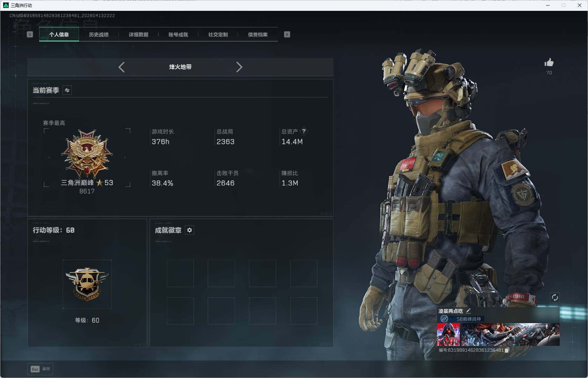Click the rank score 8617
Viewport: 588px width, 378px height.
point(87,191)
